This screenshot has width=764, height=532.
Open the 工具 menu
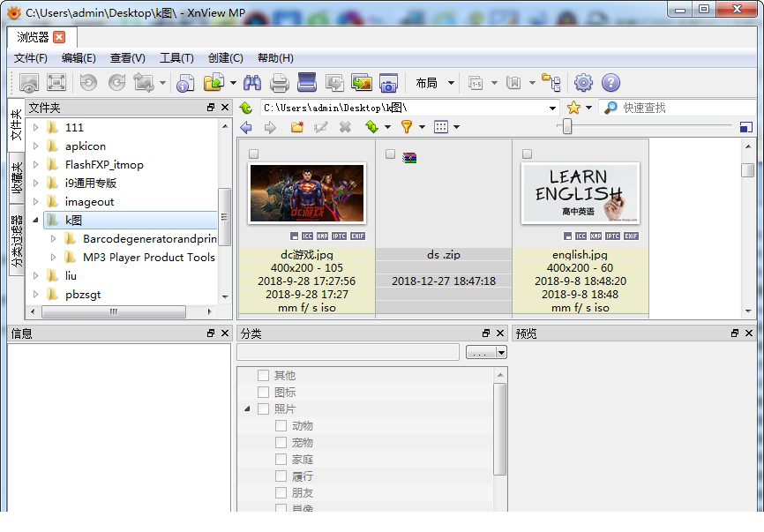176,57
